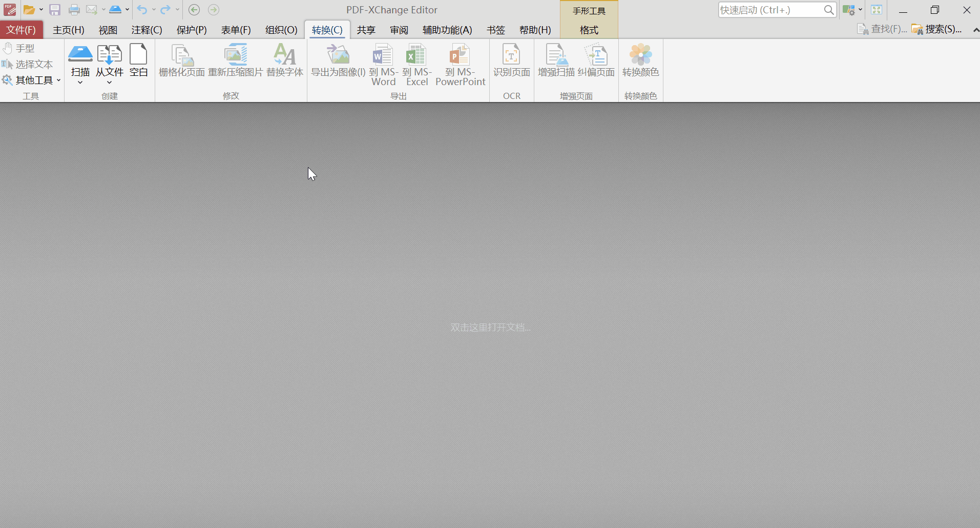Open the 帮助(H) tab
This screenshot has width=980, height=528.
coord(535,30)
